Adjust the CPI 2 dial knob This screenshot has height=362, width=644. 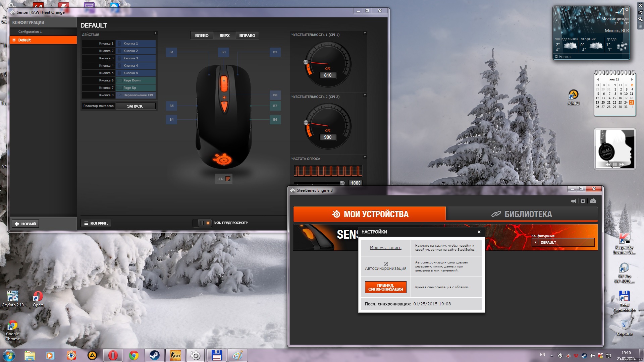(306, 123)
